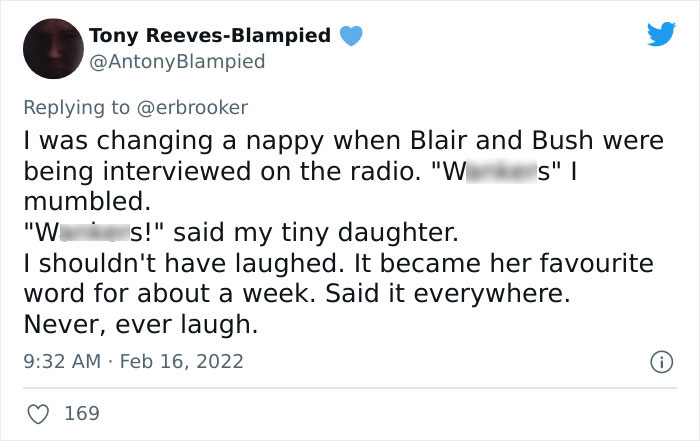Click the phrase "said my tiny daughter."

click(316, 233)
